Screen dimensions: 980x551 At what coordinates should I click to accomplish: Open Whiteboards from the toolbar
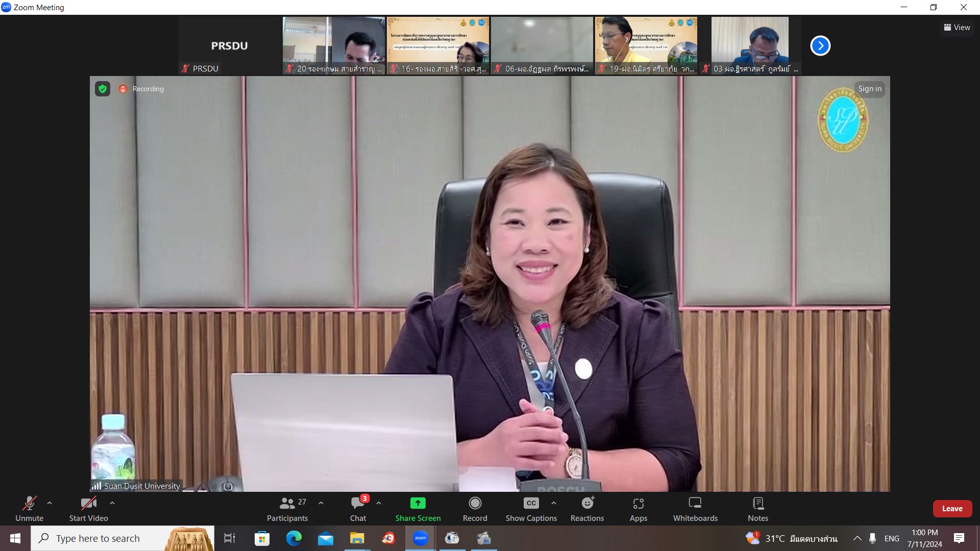[695, 509]
